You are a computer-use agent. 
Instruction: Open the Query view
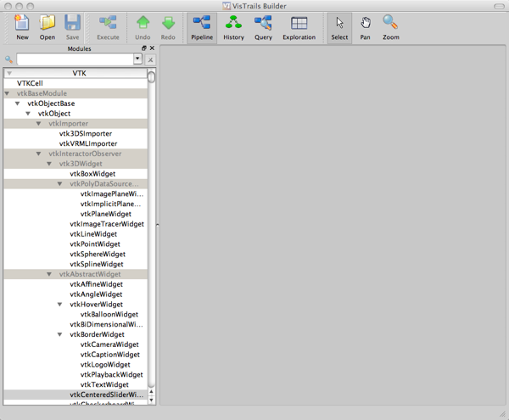(x=263, y=27)
